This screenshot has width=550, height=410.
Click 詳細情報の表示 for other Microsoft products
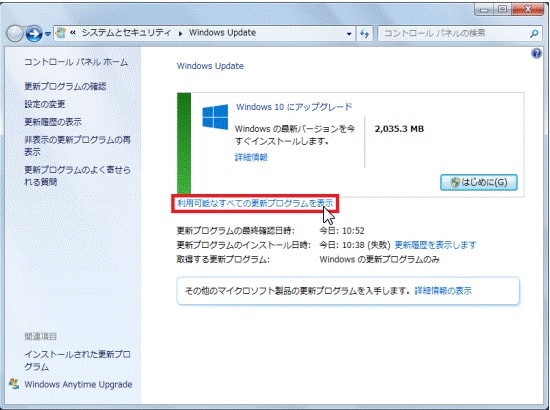point(443,291)
